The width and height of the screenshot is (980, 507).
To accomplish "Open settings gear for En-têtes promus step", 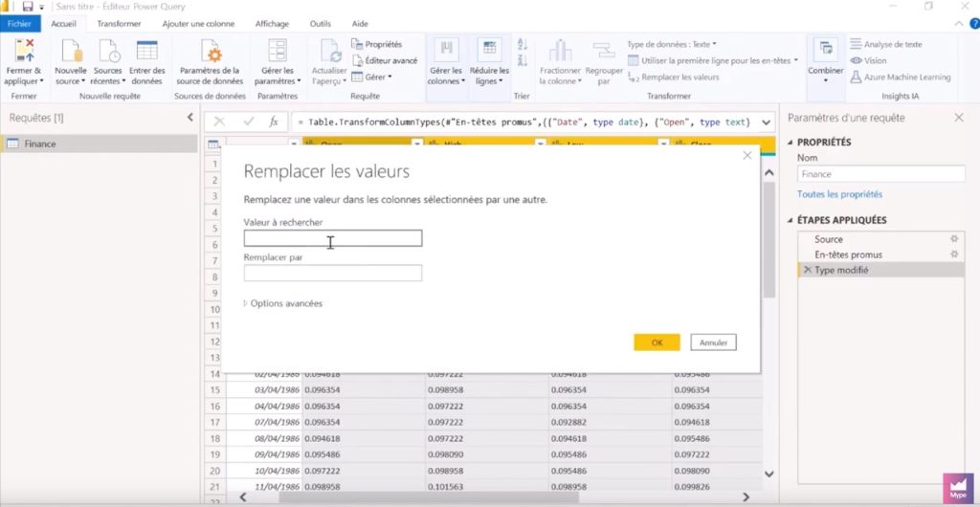I will point(954,254).
